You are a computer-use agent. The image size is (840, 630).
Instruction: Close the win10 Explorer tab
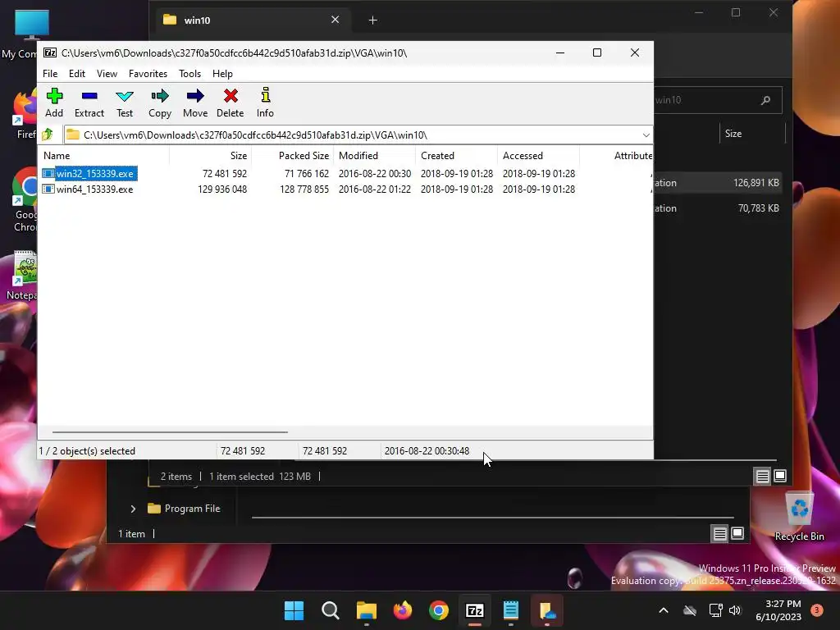click(x=335, y=20)
